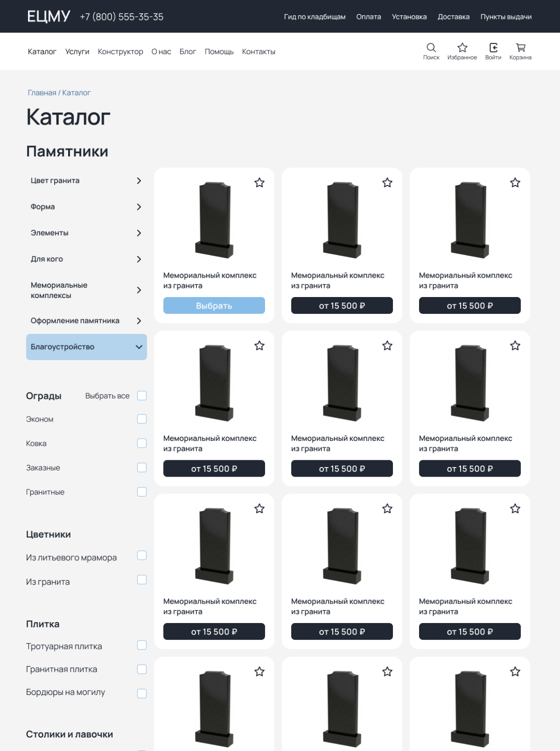
Task: Open the Установка link
Action: [x=409, y=16]
